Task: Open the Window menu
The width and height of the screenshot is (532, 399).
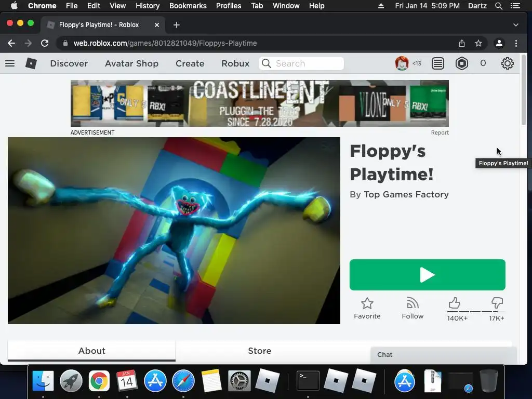Action: point(286,6)
